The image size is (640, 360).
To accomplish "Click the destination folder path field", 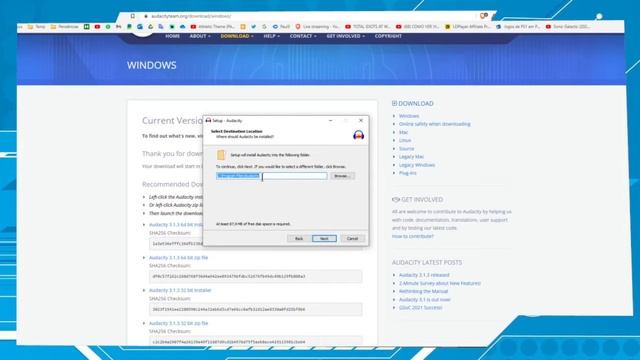I will [271, 176].
